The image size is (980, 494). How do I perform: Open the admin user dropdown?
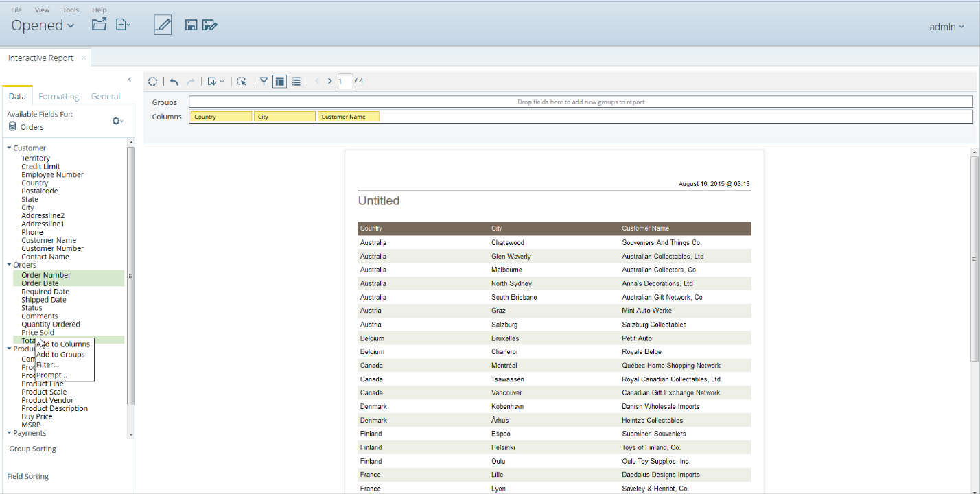[946, 27]
